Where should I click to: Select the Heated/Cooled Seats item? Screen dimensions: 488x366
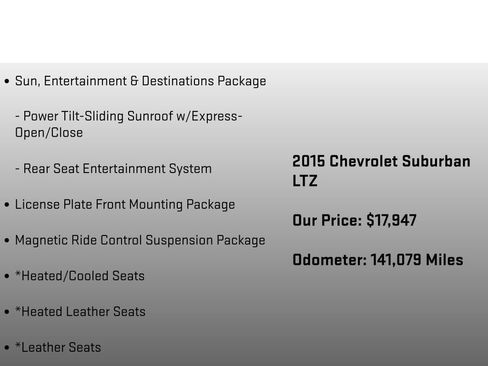pos(80,276)
